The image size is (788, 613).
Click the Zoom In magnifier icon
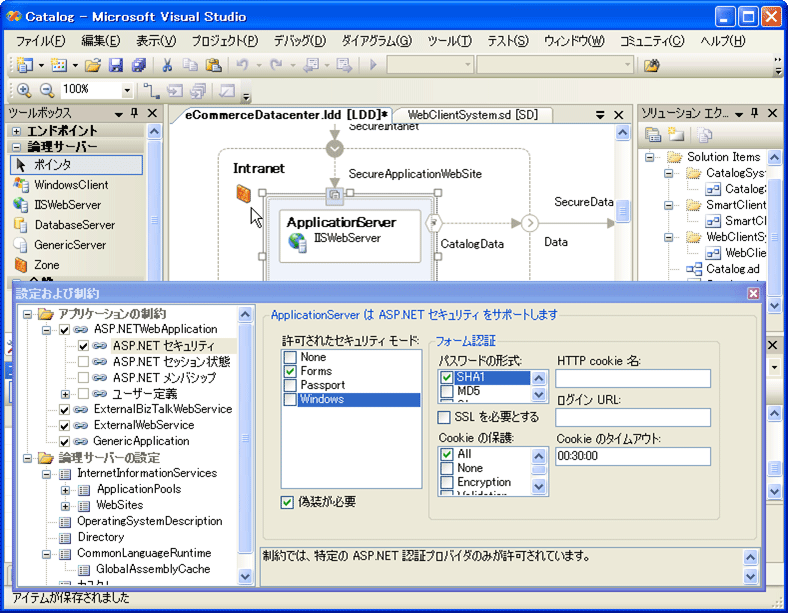point(24,90)
